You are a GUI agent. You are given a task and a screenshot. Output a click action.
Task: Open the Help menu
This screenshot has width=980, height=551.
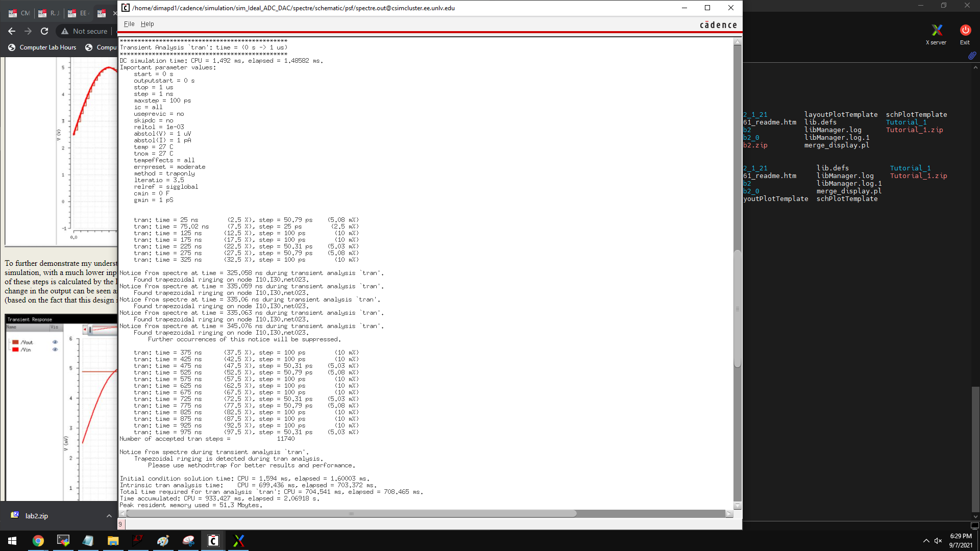[x=147, y=24]
